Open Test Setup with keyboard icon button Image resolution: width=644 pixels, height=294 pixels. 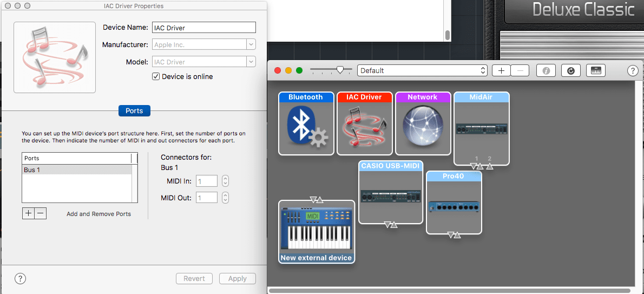click(x=596, y=70)
